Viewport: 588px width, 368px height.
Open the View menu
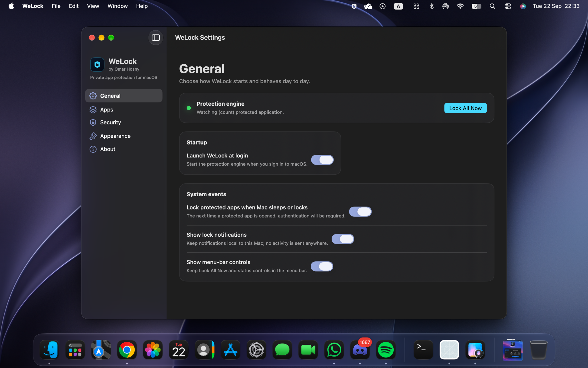click(x=93, y=6)
